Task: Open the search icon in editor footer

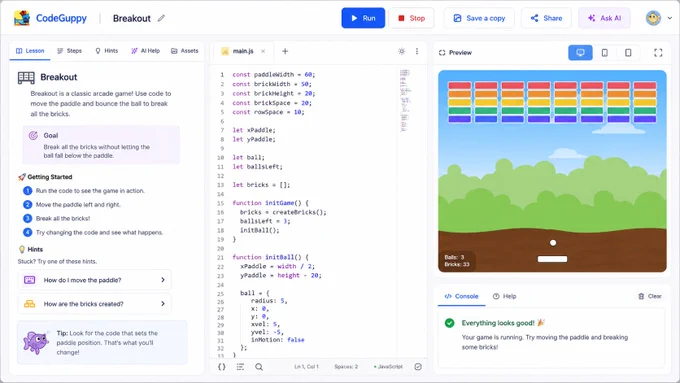Action: (x=259, y=367)
